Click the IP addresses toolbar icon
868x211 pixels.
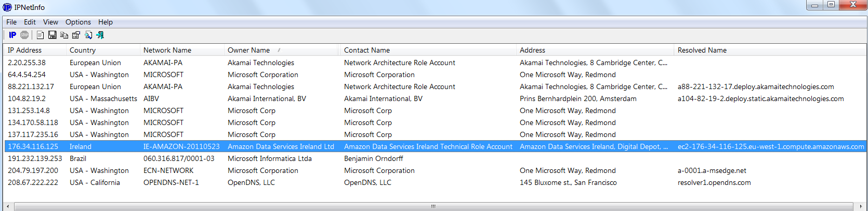[12, 35]
